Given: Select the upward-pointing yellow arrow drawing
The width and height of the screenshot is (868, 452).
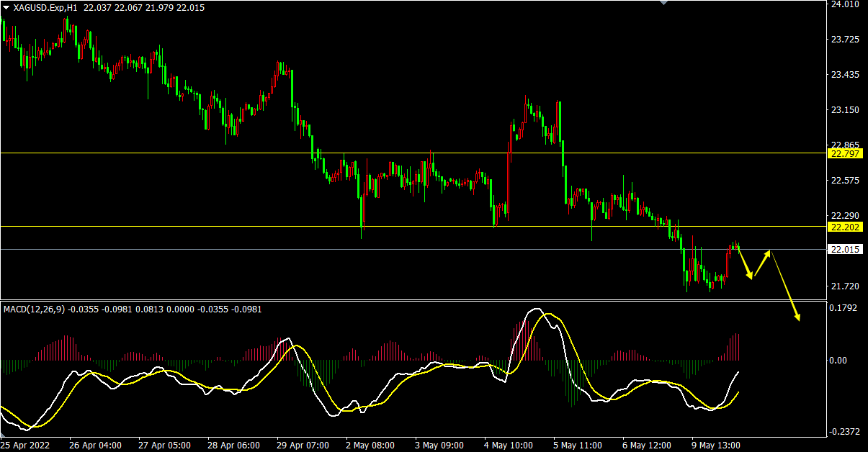Looking at the screenshot, I should point(761,263).
